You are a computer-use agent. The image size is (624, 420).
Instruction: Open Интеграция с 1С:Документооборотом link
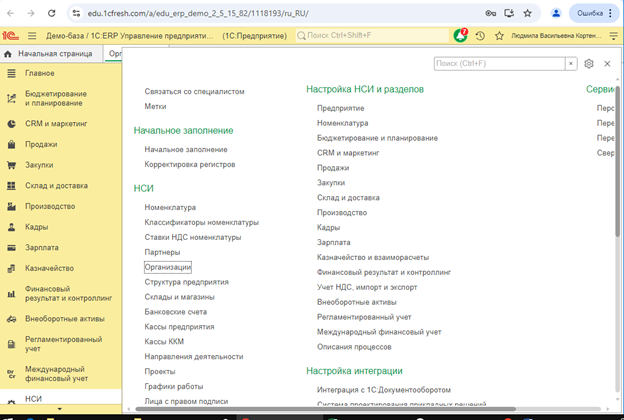(384, 390)
